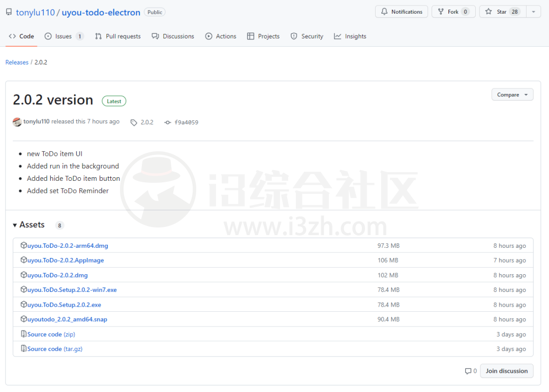Click the Public visibility label
This screenshot has height=392, width=549.
(155, 12)
